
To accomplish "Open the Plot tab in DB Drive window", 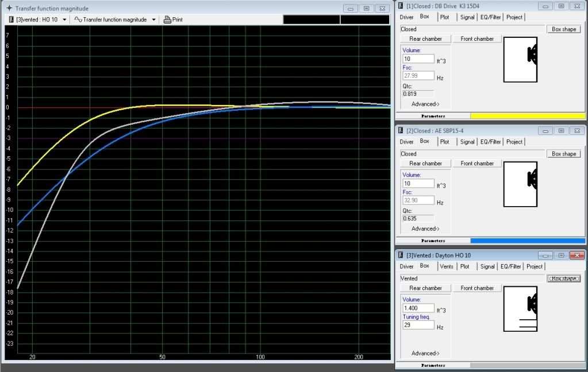I will [x=445, y=17].
